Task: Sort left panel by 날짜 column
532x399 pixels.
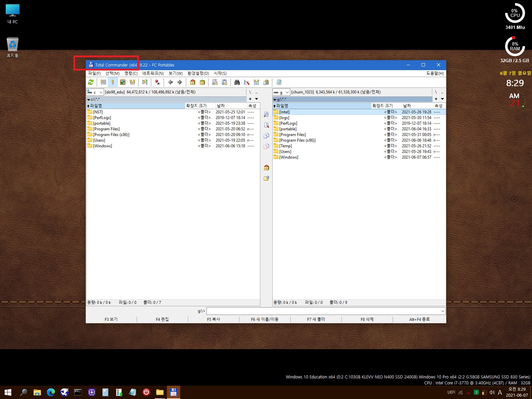Action: coord(231,106)
